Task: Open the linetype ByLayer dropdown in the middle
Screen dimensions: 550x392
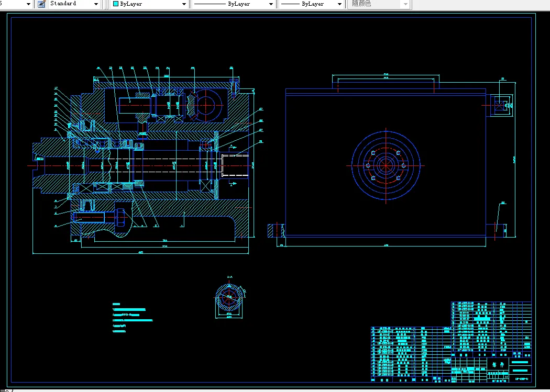Action: point(271,4)
